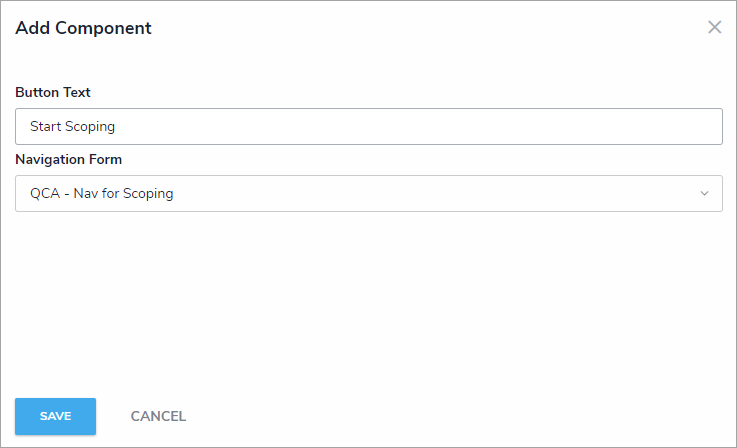Dismiss dialog using top-right close icon
This screenshot has height=448, width=737.
(x=714, y=28)
